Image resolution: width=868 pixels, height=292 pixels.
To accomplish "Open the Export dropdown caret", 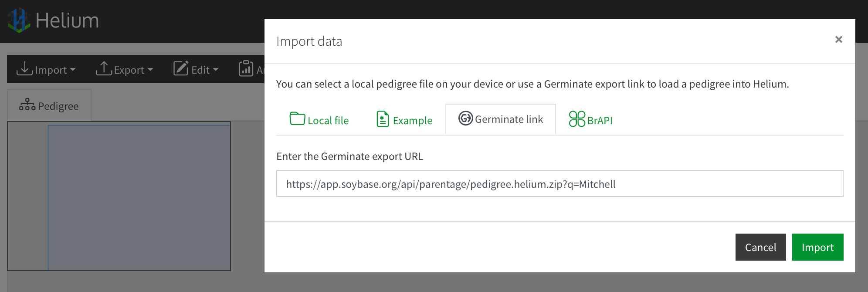I will pos(150,70).
